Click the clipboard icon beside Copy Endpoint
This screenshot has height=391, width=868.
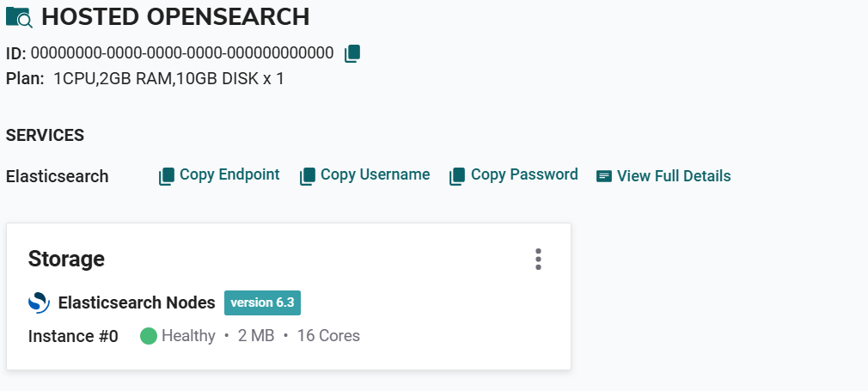[x=167, y=176]
